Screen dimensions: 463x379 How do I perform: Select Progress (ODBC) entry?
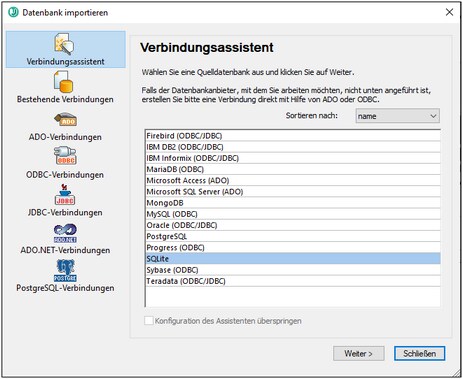(293, 247)
